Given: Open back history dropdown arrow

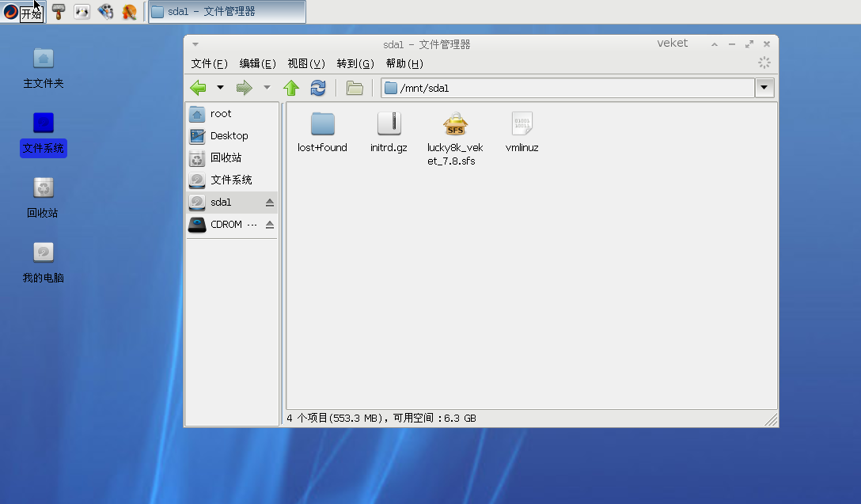Looking at the screenshot, I should 220,87.
